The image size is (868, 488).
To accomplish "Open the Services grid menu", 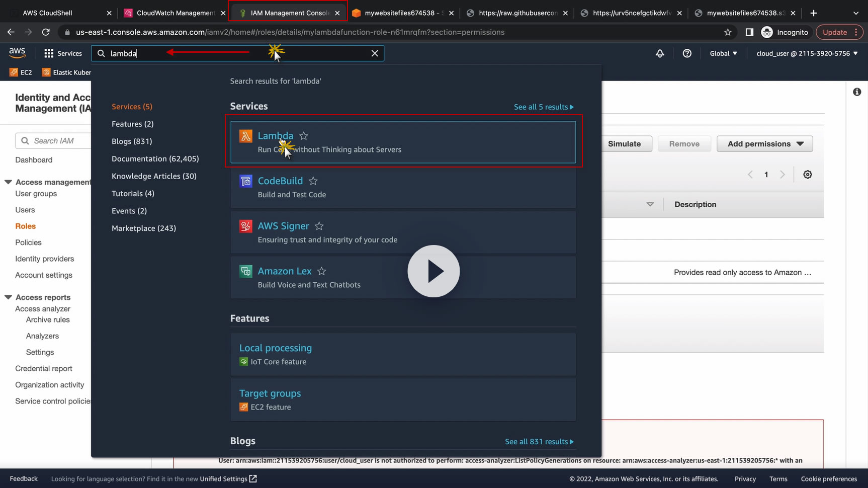I will pos(63,53).
